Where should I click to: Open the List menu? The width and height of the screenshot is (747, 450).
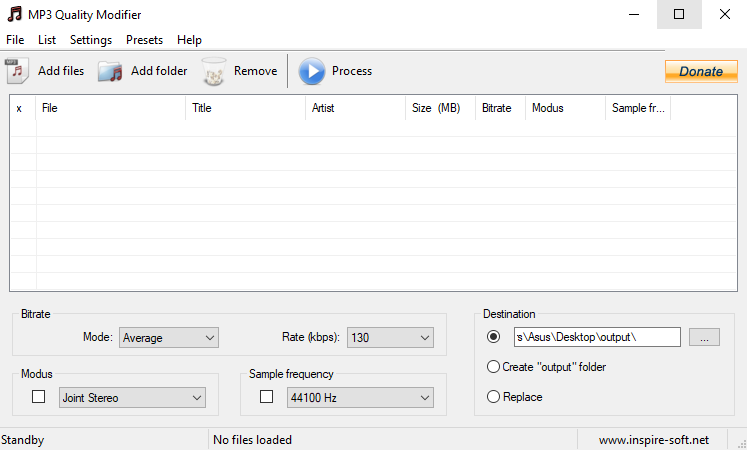pyautogui.click(x=47, y=40)
